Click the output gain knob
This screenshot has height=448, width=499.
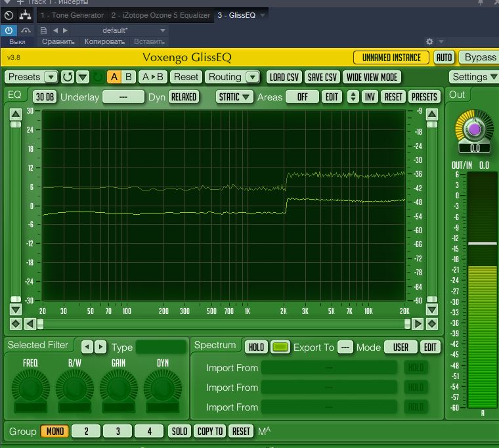(x=475, y=128)
